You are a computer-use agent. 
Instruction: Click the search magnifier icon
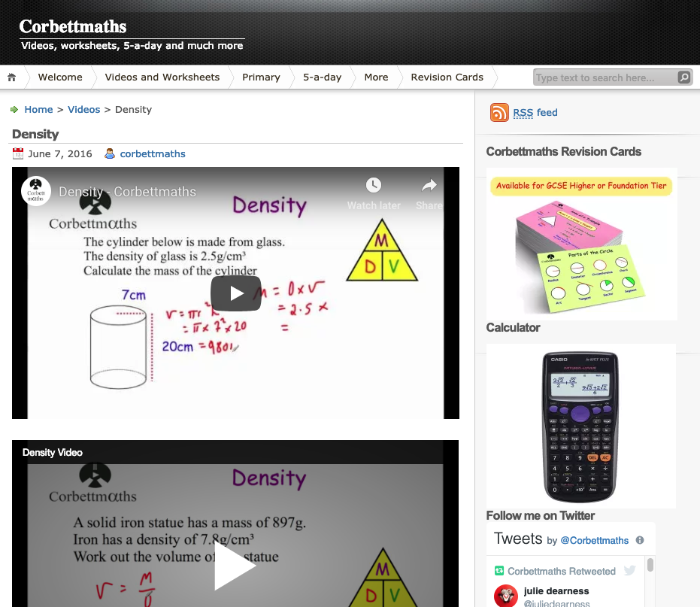click(683, 77)
